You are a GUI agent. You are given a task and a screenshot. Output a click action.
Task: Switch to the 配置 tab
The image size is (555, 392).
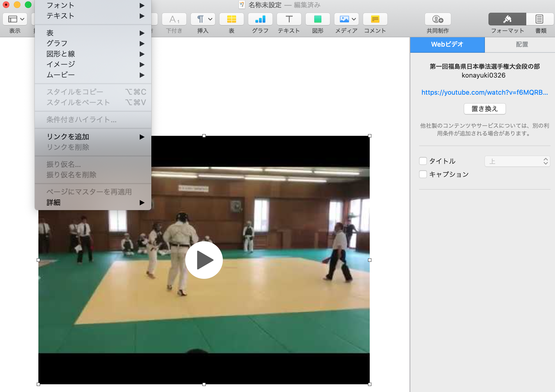click(522, 44)
